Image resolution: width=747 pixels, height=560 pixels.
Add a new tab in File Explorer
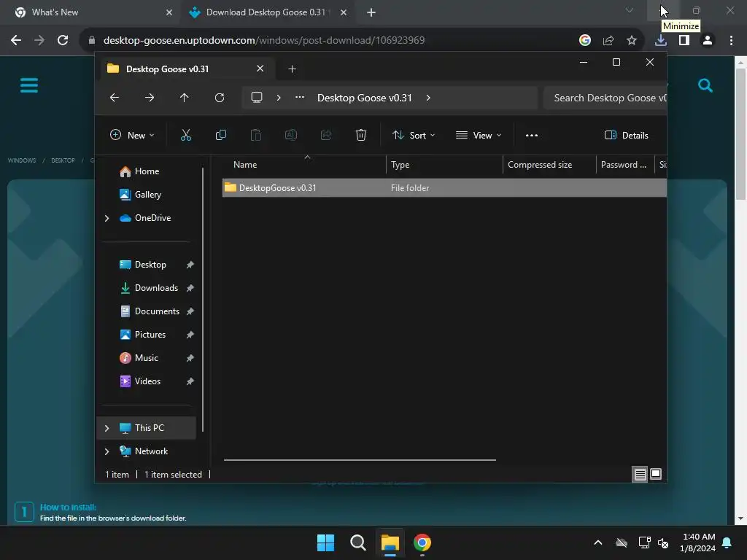pos(292,69)
